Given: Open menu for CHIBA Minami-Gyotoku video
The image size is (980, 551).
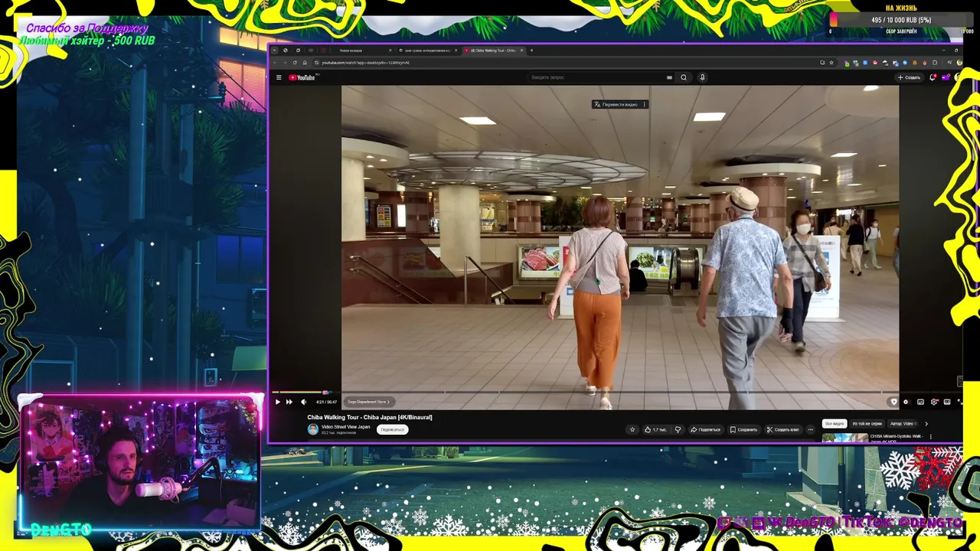Looking at the screenshot, I should pyautogui.click(x=931, y=437).
